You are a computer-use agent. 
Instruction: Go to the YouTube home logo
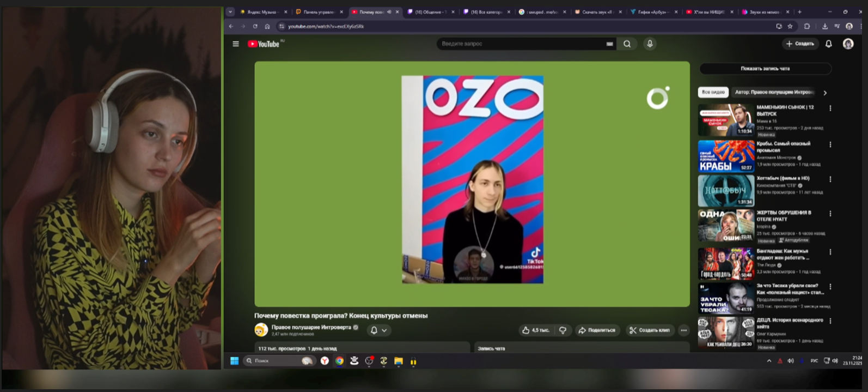pos(264,44)
